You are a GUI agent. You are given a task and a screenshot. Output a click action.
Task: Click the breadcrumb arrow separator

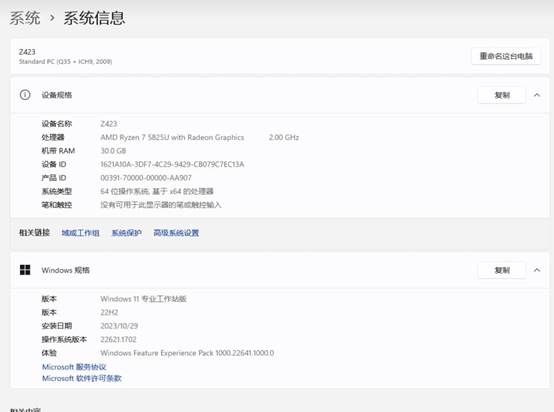pos(52,18)
